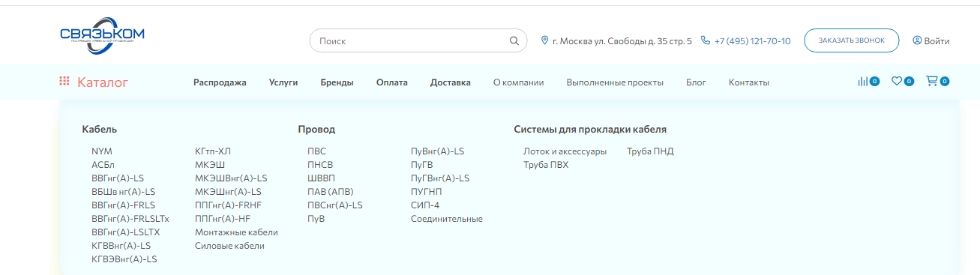
Task: Select ПуВнг(А)-LS wire
Action: coord(438,151)
